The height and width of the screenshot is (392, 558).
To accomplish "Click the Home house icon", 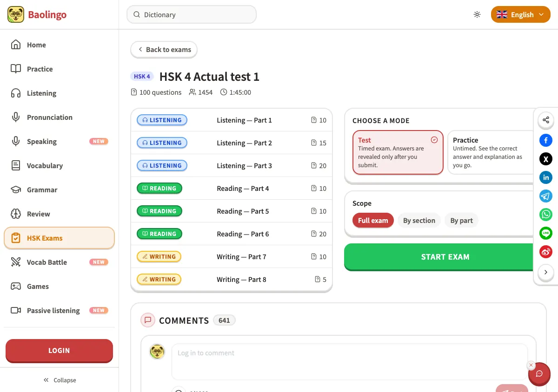I will [x=16, y=45].
